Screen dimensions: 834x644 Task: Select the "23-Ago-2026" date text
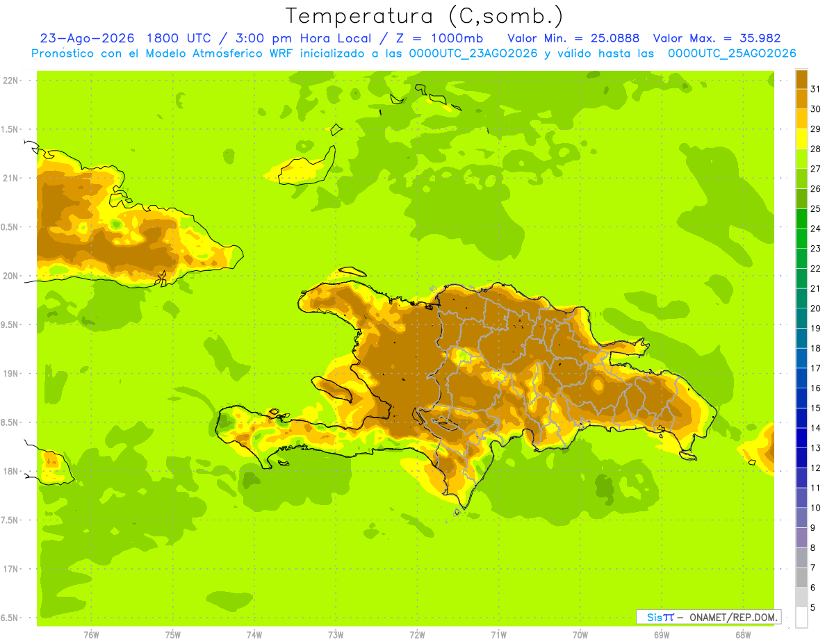[x=86, y=38]
